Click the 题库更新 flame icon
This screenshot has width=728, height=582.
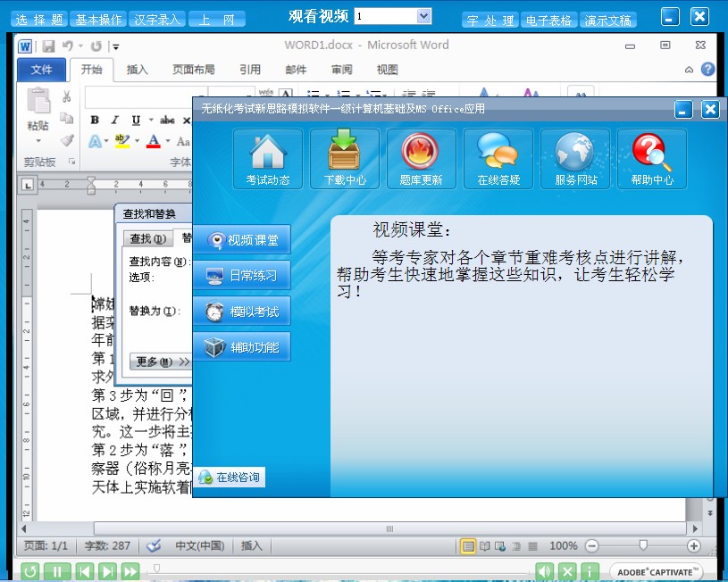click(421, 159)
